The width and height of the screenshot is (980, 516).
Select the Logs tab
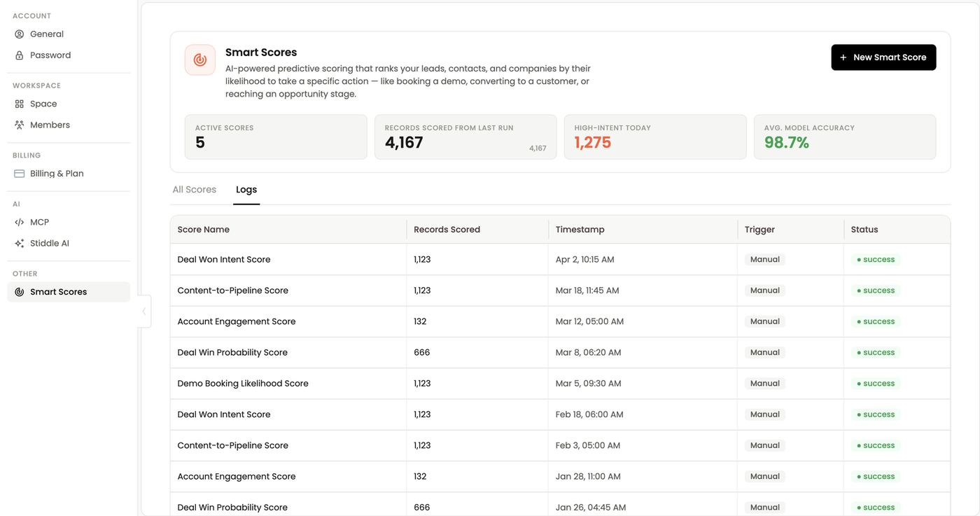click(x=246, y=190)
